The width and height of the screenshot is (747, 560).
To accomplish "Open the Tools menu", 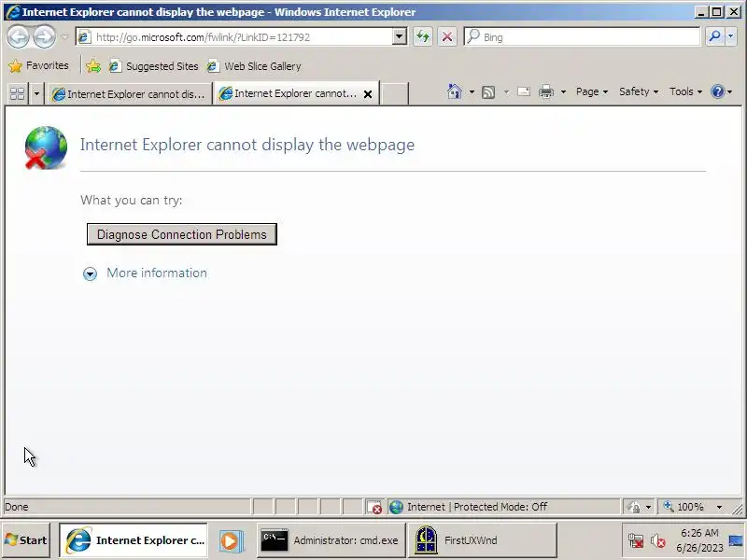I will 685,91.
